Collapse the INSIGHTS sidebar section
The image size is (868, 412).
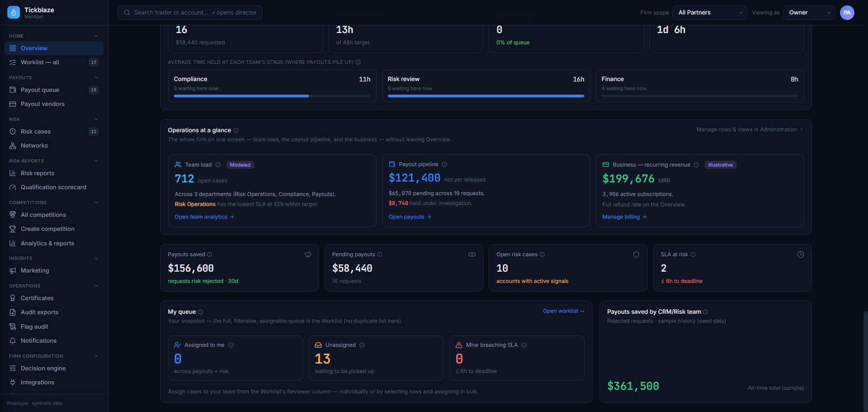click(96, 258)
